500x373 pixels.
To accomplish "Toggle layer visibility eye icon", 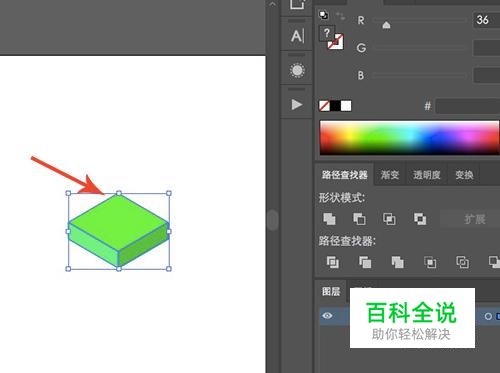I will click(327, 315).
